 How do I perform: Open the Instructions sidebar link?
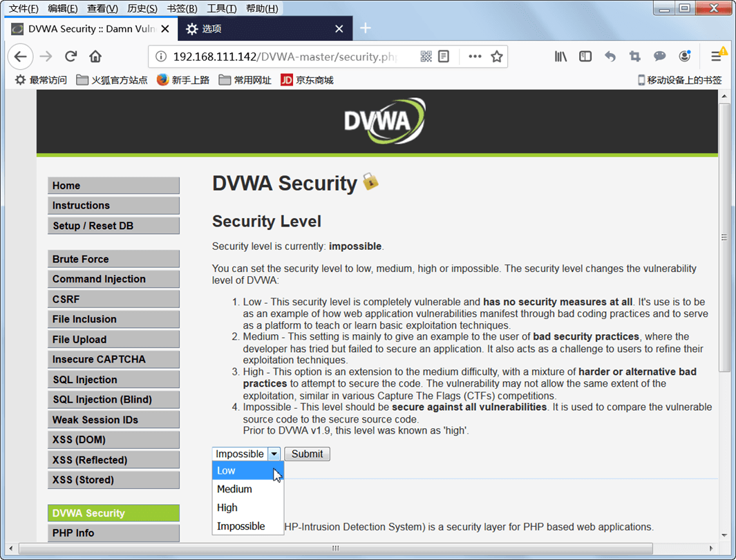click(x=113, y=206)
